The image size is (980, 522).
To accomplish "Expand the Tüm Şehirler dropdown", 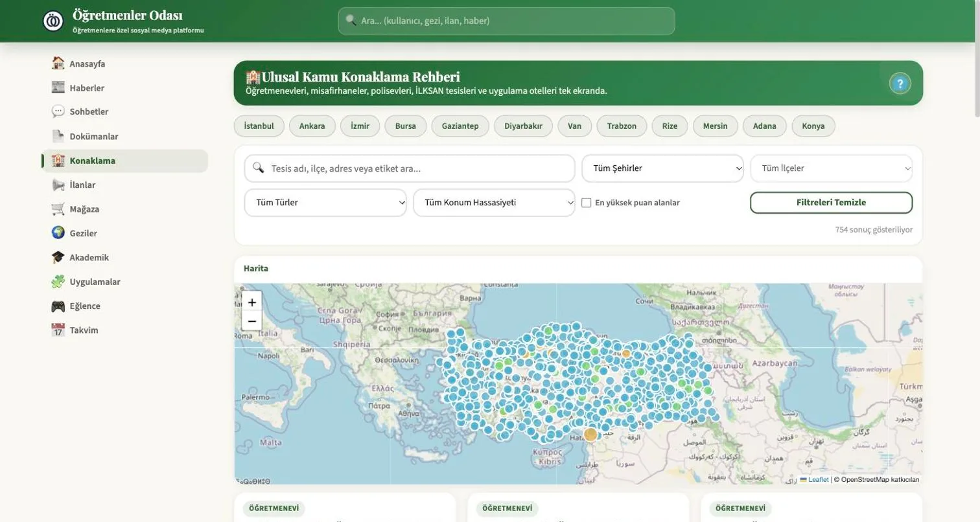I will pos(662,168).
